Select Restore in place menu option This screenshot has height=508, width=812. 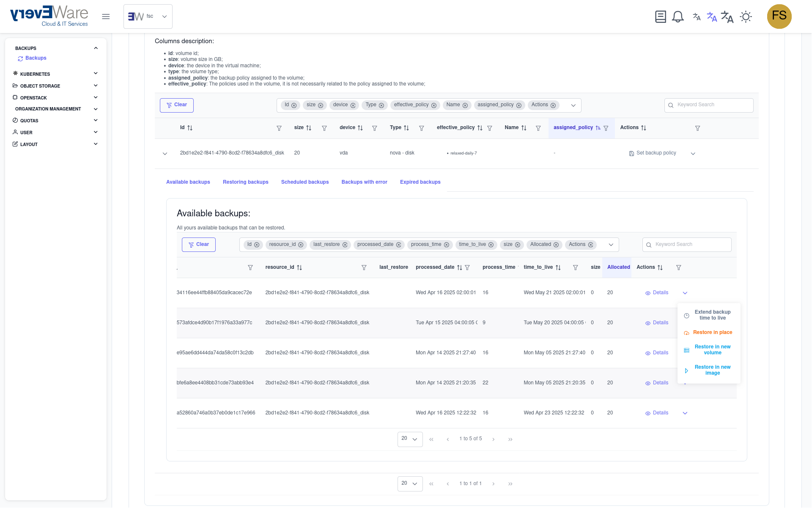point(712,332)
